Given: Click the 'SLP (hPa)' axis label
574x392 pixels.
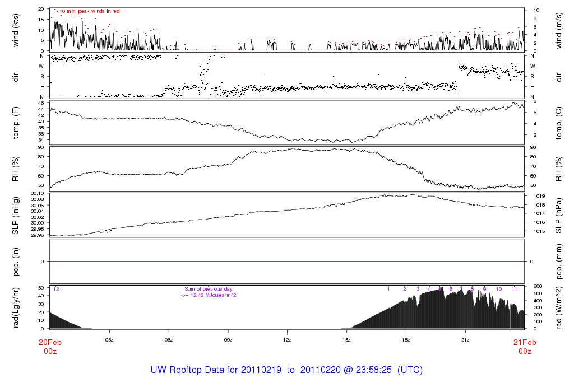Looking at the screenshot, I should point(558,214).
